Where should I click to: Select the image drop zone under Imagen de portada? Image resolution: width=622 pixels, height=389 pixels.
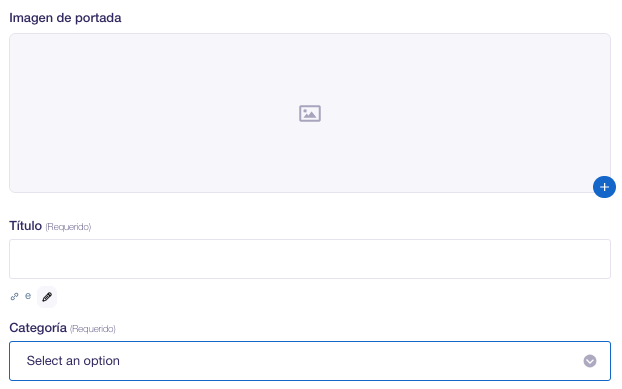coord(310,113)
